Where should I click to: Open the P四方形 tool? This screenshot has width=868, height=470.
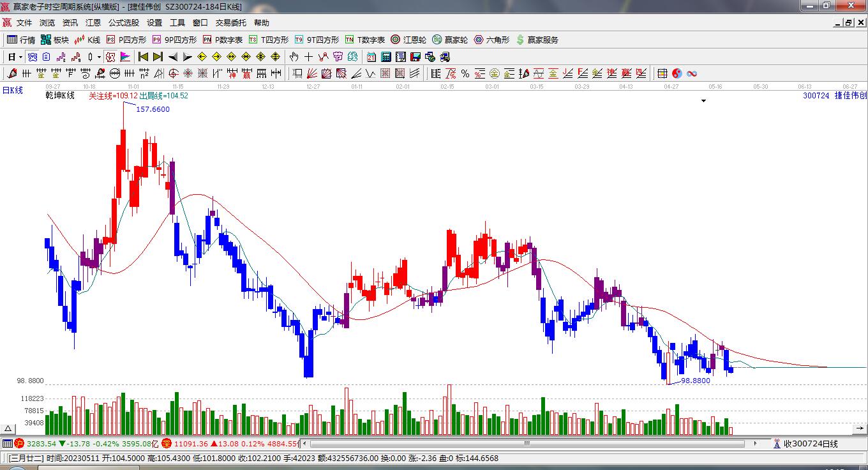pyautogui.click(x=126, y=40)
